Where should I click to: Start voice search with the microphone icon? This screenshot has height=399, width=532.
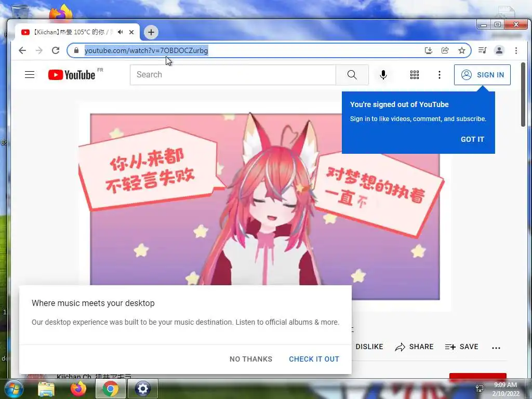pyautogui.click(x=383, y=75)
